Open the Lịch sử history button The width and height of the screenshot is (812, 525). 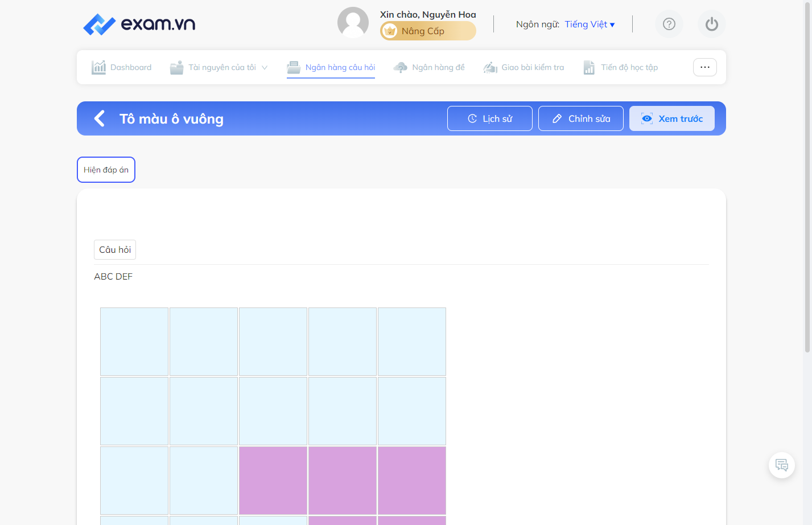click(490, 118)
